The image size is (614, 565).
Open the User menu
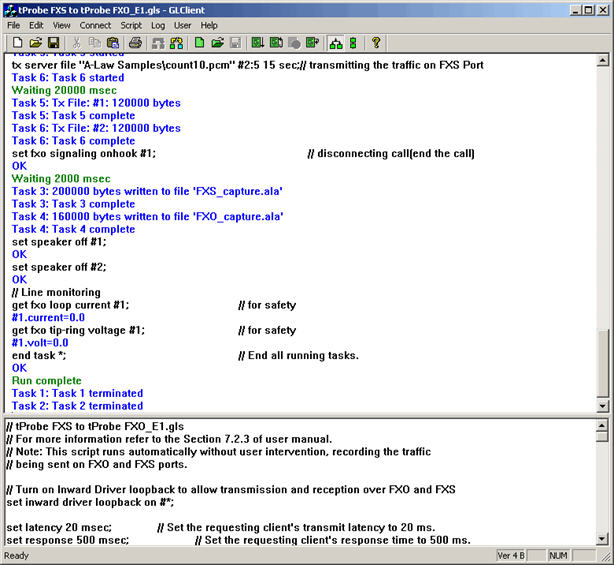183,25
